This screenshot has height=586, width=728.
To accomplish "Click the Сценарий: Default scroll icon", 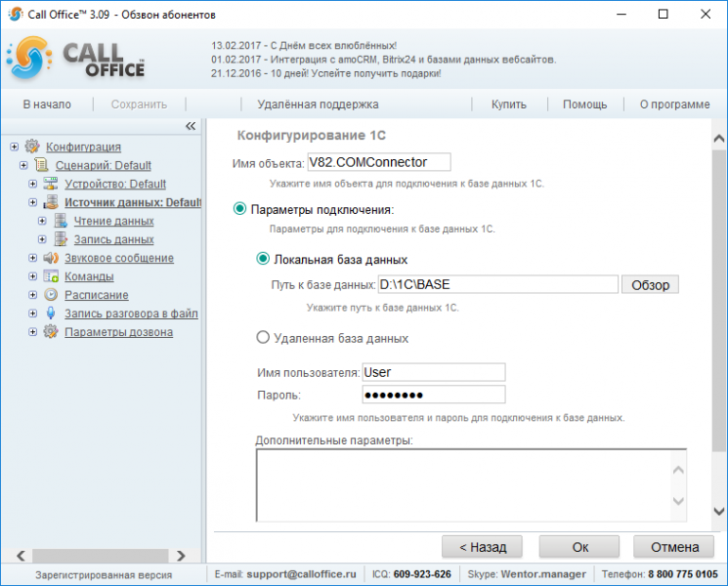I will coord(42,165).
